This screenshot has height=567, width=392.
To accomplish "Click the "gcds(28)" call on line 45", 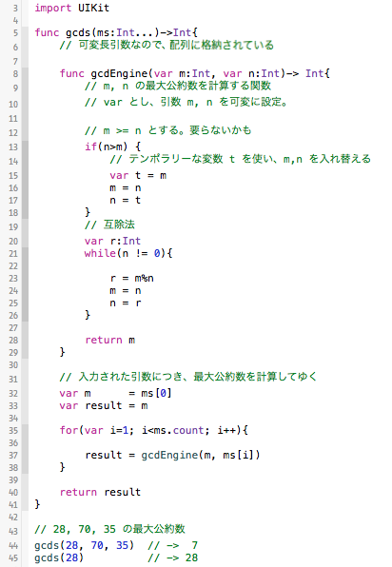I will click(59, 557).
